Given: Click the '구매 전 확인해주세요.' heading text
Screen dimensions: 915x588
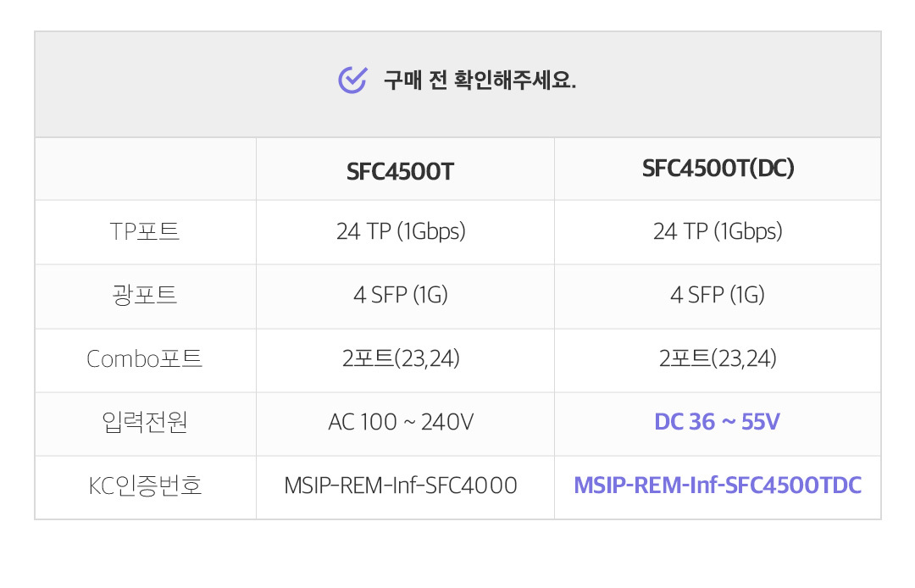Looking at the screenshot, I should (480, 81).
